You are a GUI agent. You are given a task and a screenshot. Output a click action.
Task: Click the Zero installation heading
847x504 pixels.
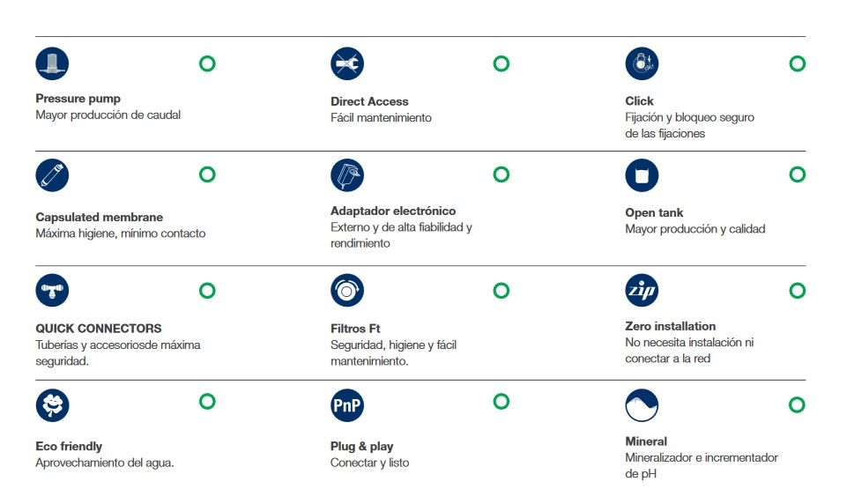(x=670, y=326)
